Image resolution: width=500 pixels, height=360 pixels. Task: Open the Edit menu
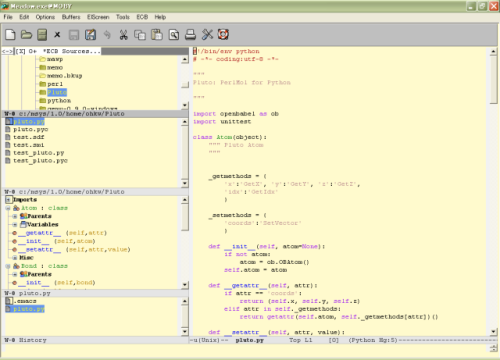24,17
